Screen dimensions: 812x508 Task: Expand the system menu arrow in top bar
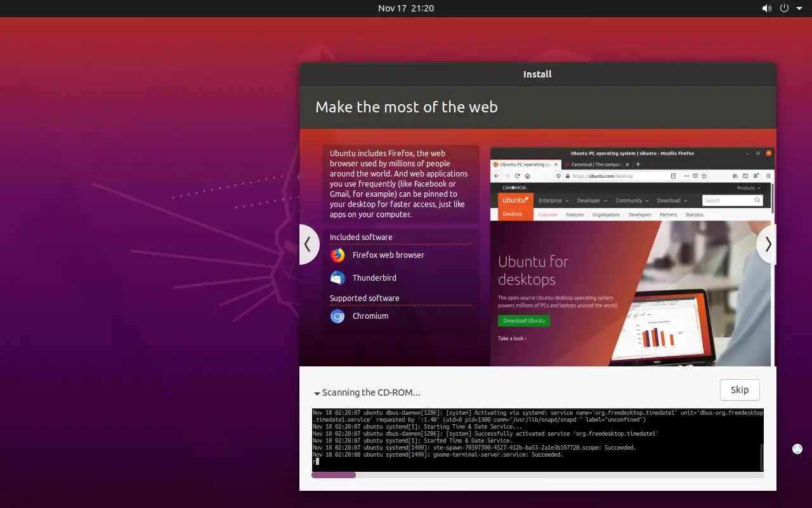[x=799, y=8]
